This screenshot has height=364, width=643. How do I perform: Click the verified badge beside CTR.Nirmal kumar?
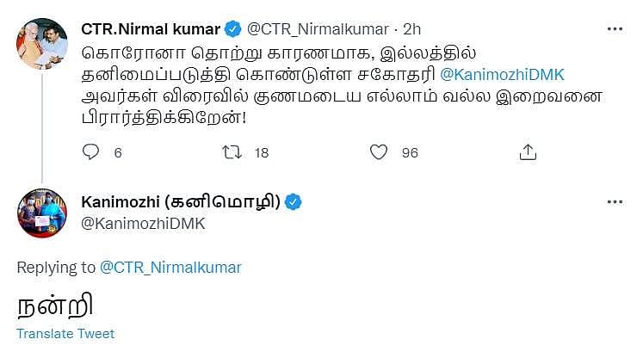232,30
